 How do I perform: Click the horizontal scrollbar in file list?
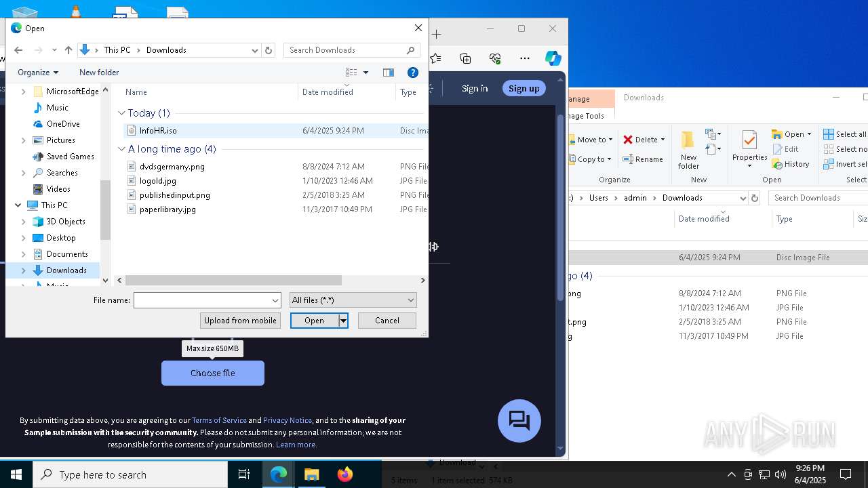(233, 280)
